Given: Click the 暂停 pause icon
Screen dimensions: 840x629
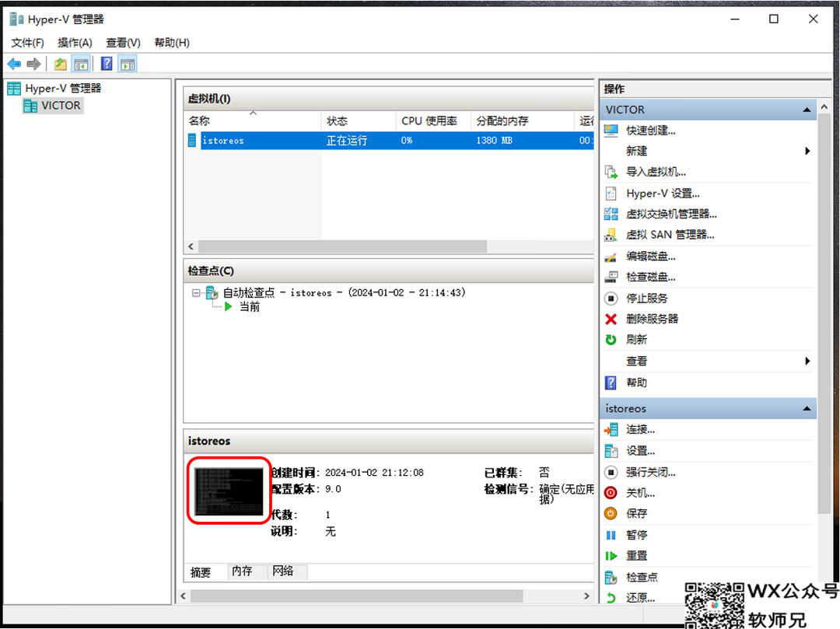Looking at the screenshot, I should coord(611,535).
